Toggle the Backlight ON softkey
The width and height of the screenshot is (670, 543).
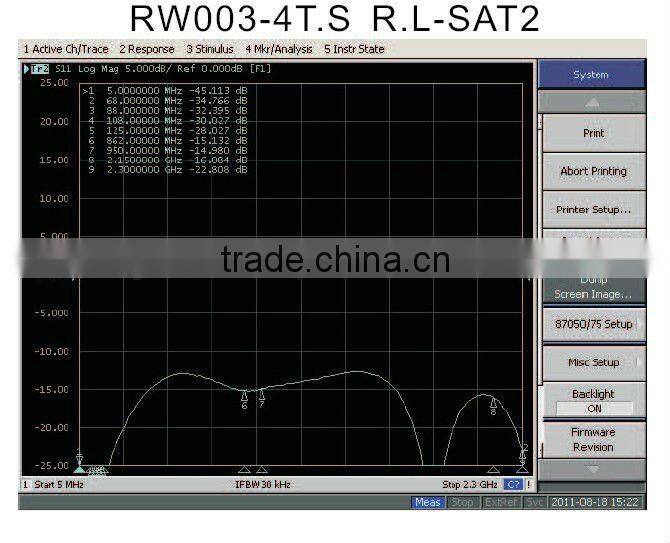coord(594,401)
